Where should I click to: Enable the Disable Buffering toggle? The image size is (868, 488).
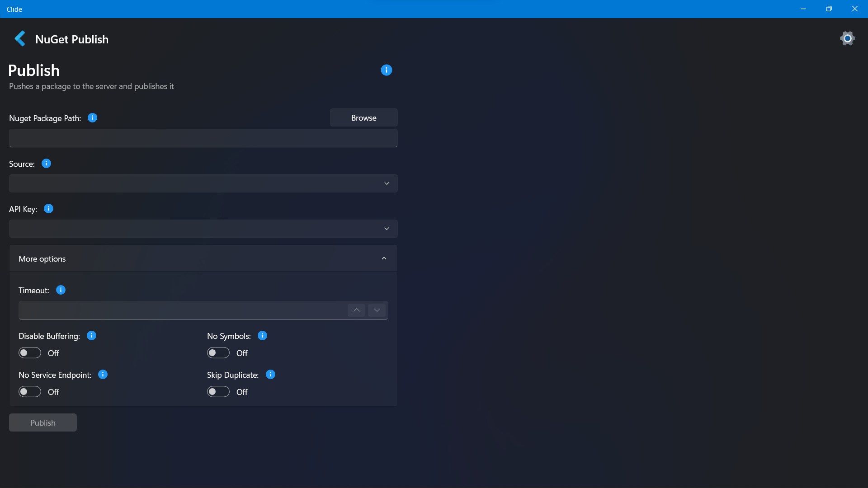click(30, 353)
